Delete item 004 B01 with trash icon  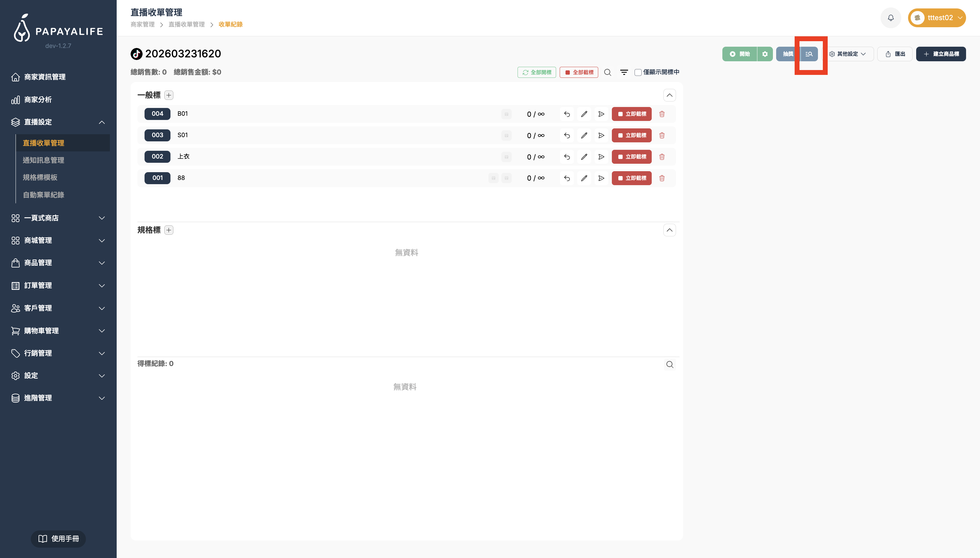(662, 114)
